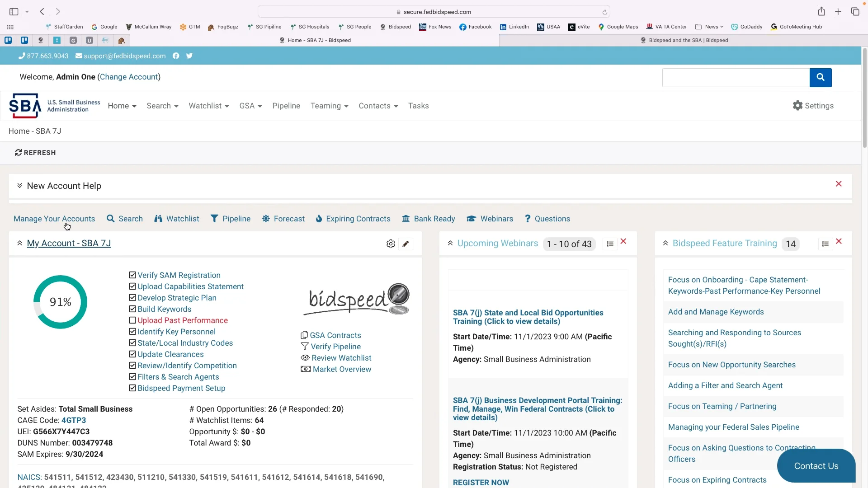Toggle the Verify SAM Registration checkbox
Screen dimensions: 868x488
coord(132,275)
